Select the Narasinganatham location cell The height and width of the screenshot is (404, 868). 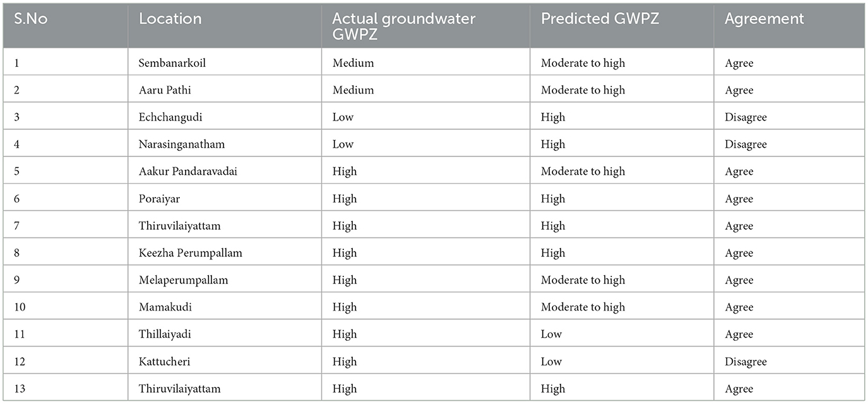[x=181, y=145]
